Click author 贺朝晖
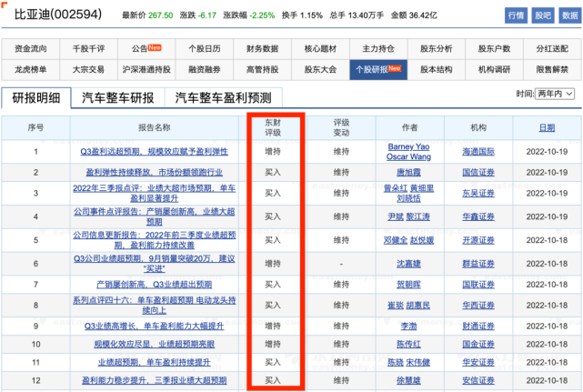The image size is (583, 392). coord(408,285)
